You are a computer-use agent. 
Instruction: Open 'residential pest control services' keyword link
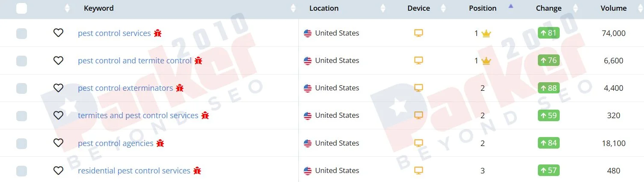point(134,170)
